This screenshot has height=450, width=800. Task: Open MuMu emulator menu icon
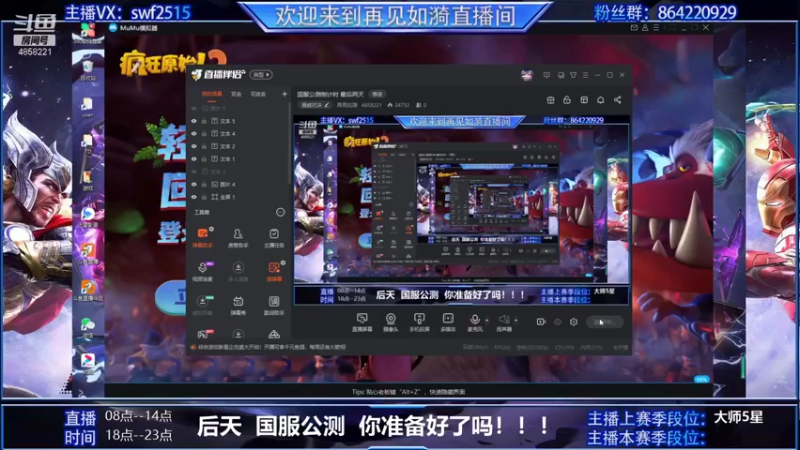click(656, 28)
